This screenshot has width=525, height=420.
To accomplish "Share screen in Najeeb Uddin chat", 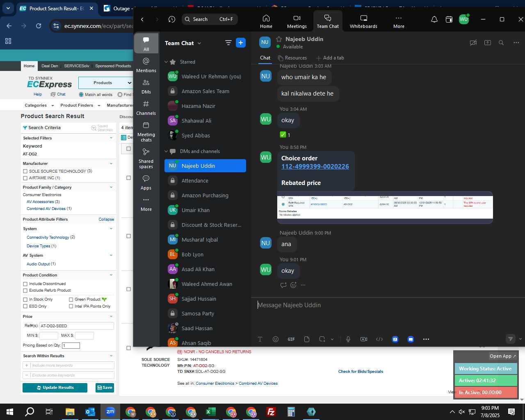I will [x=488, y=43].
